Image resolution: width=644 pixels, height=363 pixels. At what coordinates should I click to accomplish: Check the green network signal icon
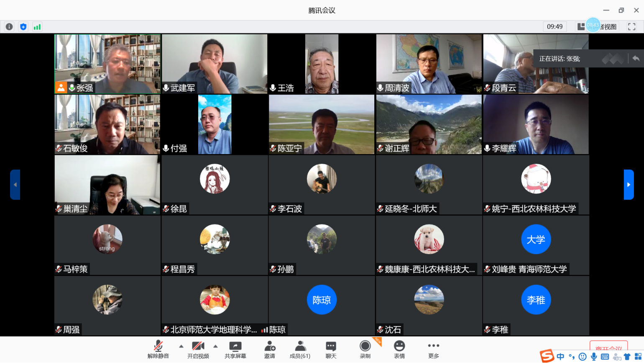[37, 27]
